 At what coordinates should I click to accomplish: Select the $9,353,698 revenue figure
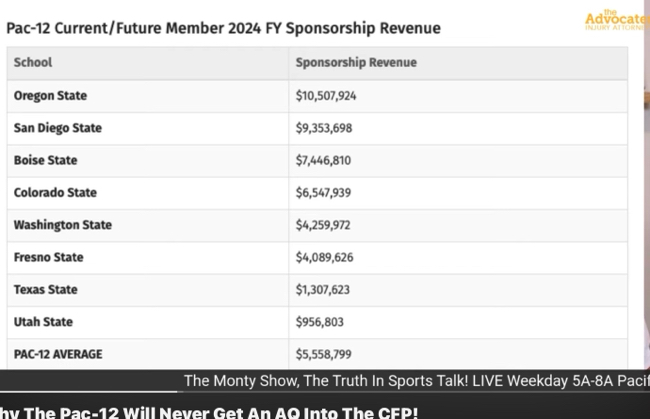(x=323, y=128)
